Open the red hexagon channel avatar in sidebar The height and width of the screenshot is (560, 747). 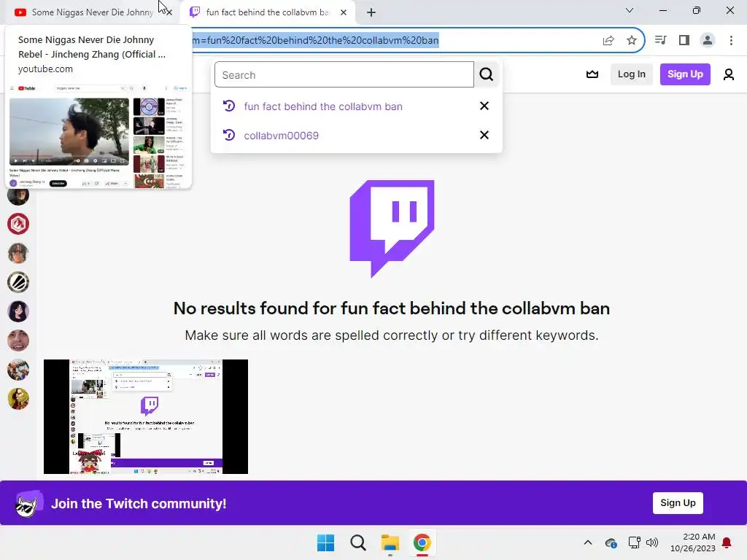[18, 224]
